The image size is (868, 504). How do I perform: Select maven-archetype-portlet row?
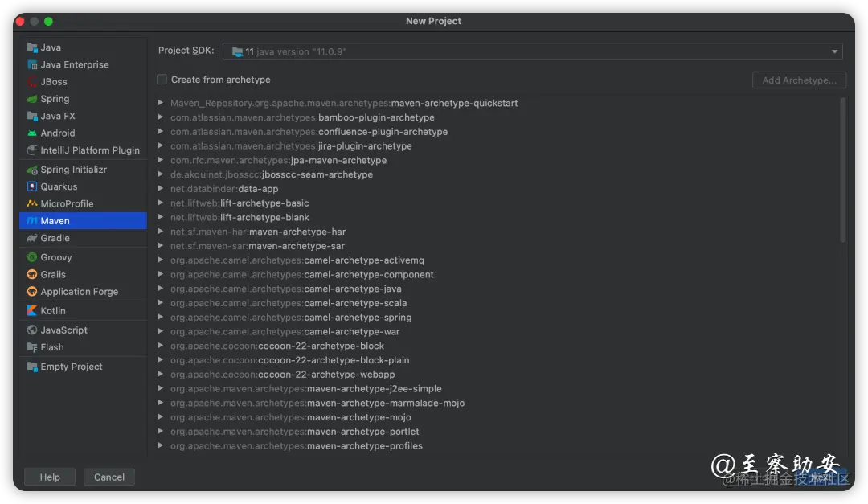(x=294, y=432)
